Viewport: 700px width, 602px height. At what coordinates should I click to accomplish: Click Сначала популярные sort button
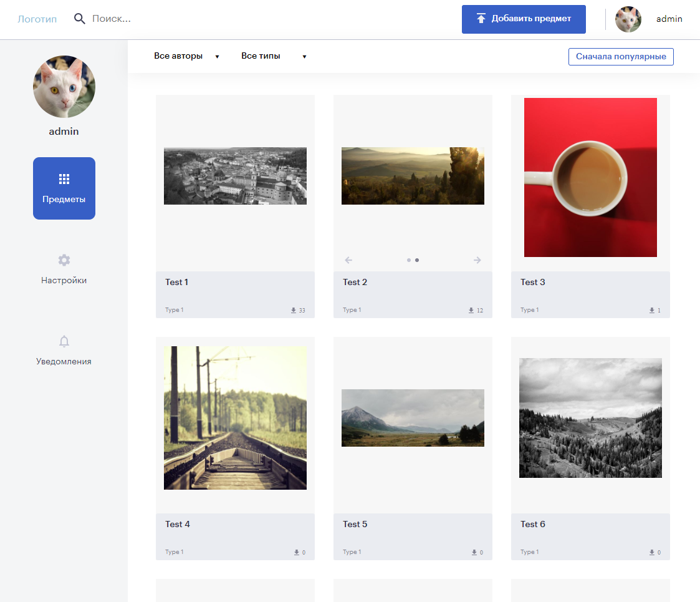point(621,57)
